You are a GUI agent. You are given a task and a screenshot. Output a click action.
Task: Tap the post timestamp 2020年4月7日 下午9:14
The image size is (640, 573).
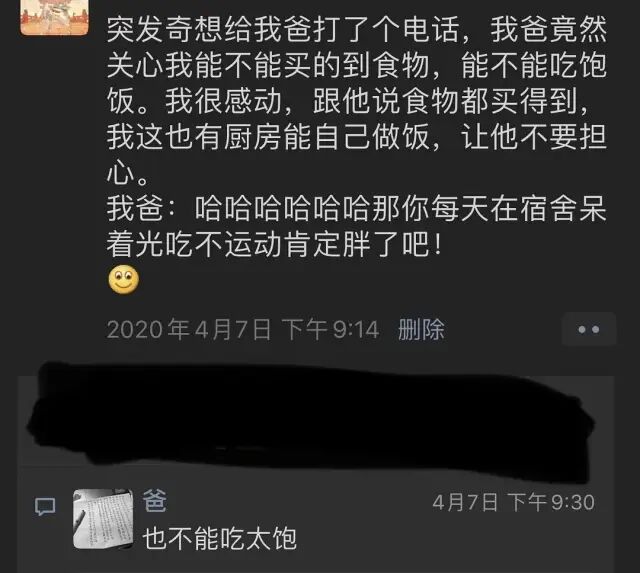243,329
